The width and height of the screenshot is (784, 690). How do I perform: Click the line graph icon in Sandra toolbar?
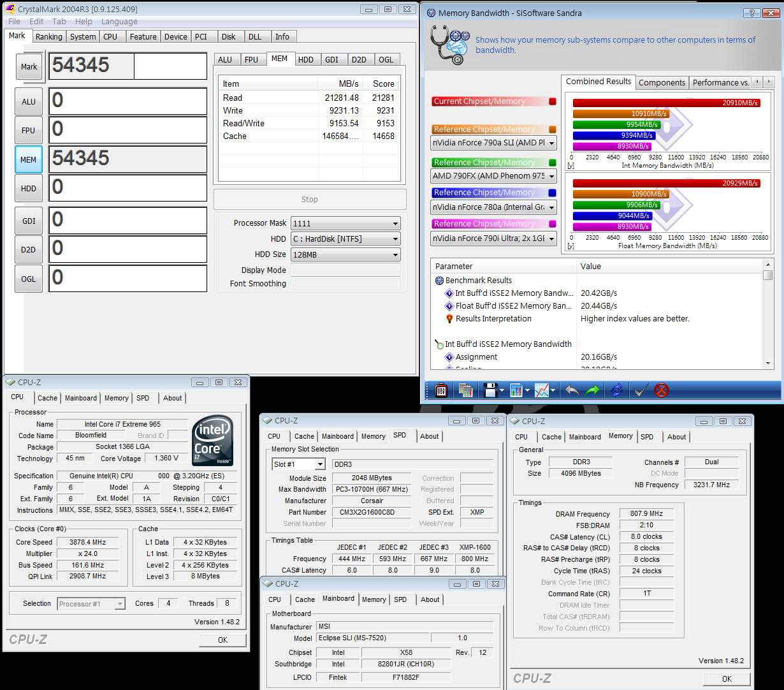click(x=542, y=390)
